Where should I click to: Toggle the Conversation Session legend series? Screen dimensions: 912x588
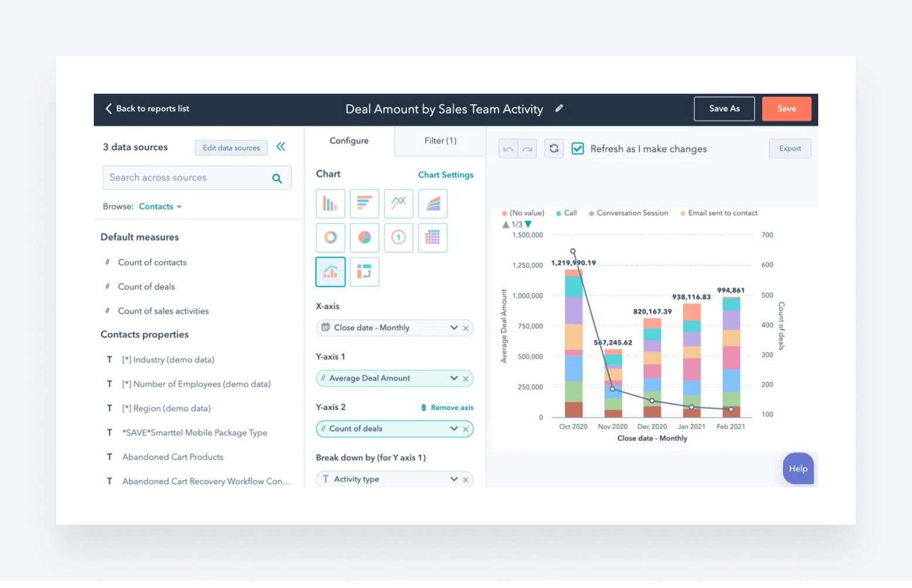629,213
